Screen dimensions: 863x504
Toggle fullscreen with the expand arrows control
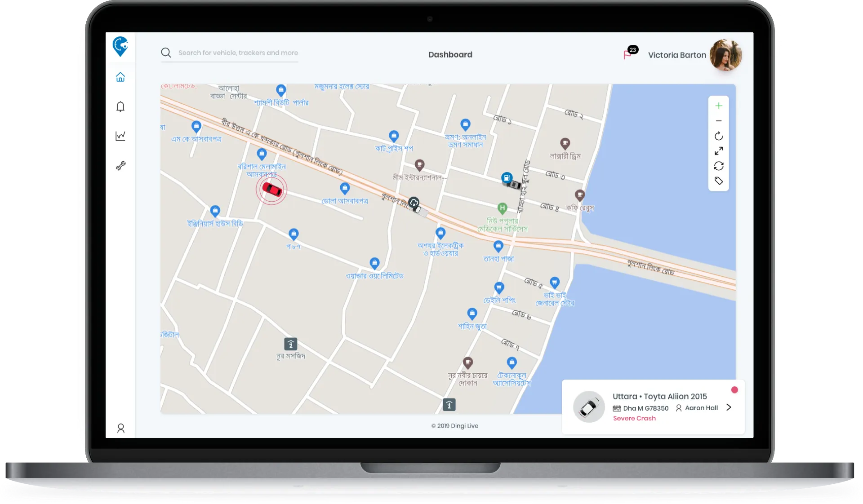coord(719,151)
